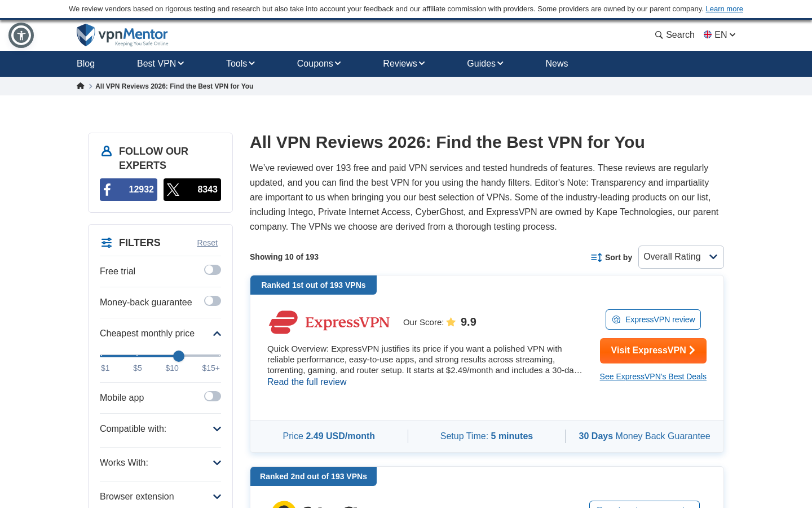Expand the Compatible with filter

[x=217, y=429]
